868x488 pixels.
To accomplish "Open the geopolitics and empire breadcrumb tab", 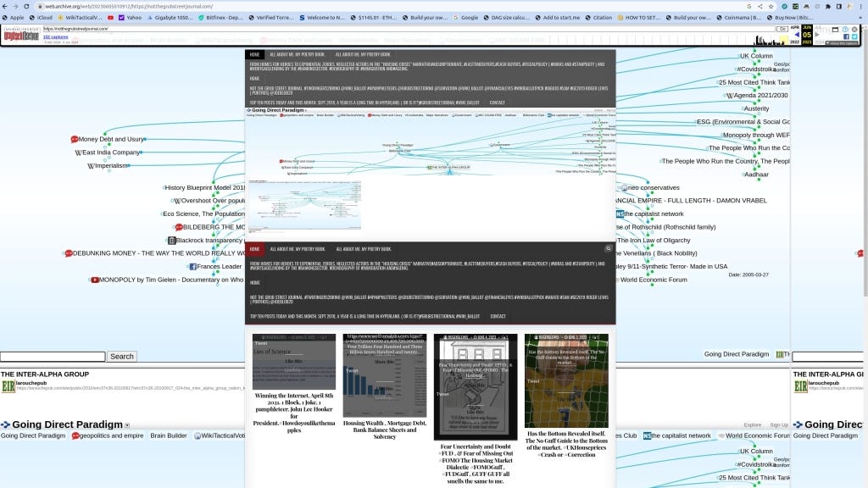I will pyautogui.click(x=108, y=435).
